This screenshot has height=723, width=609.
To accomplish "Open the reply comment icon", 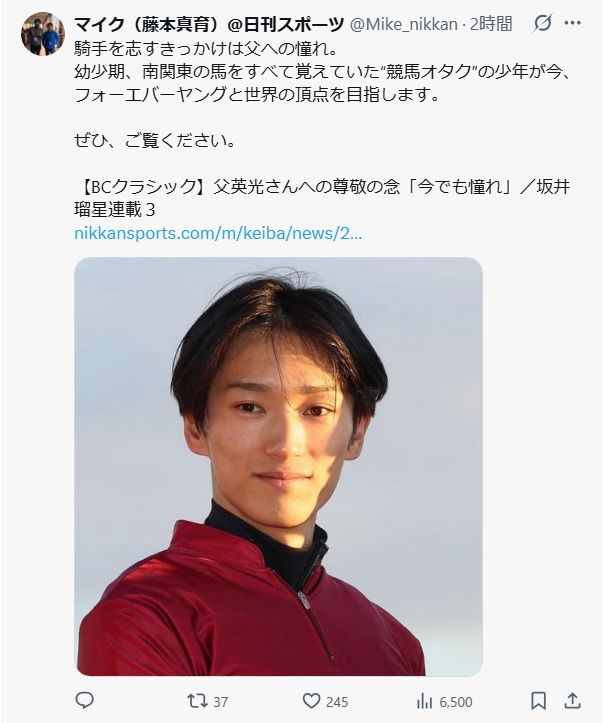I will click(84, 700).
